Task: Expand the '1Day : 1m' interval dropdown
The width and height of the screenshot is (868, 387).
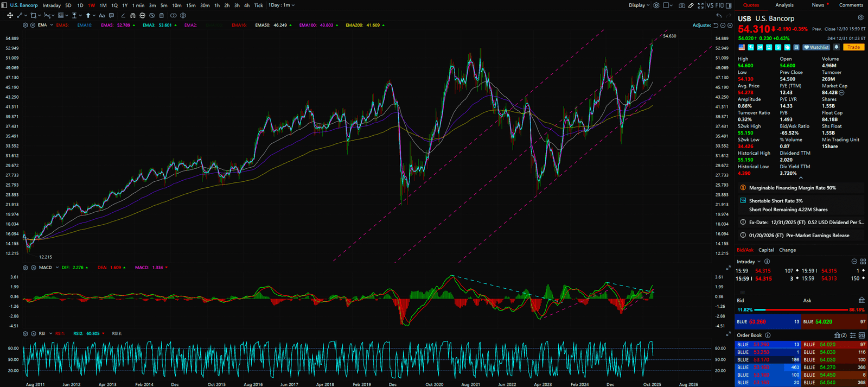Action: coord(282,5)
